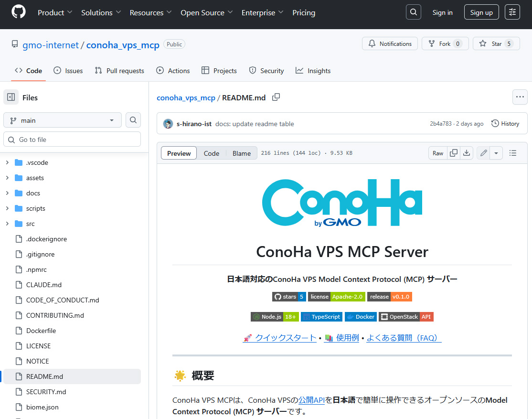Screen dimensions: 532x419
Task: Open the Pricing page
Action: click(x=304, y=12)
